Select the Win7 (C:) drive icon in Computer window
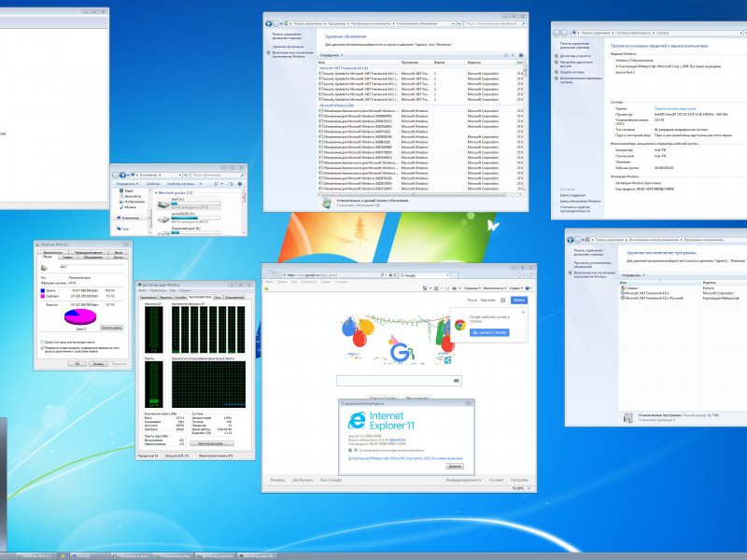This screenshot has width=747, height=560. 163,204
